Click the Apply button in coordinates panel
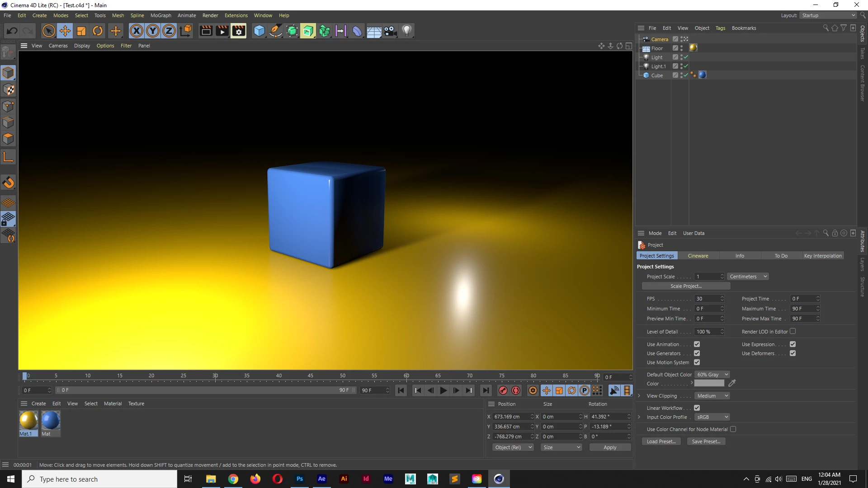 point(610,447)
